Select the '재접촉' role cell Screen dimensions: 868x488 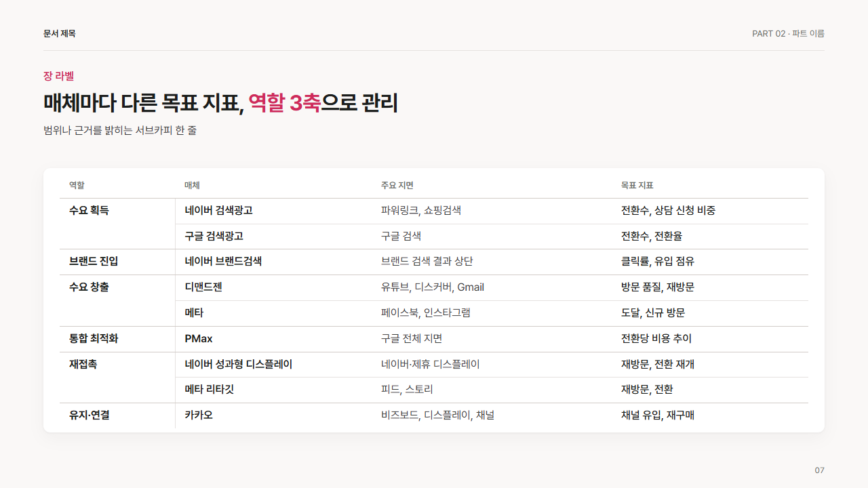coord(83,364)
